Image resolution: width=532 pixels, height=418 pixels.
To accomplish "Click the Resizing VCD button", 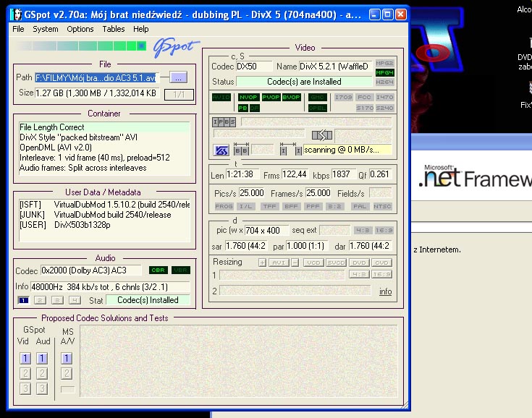I will click(x=313, y=263).
